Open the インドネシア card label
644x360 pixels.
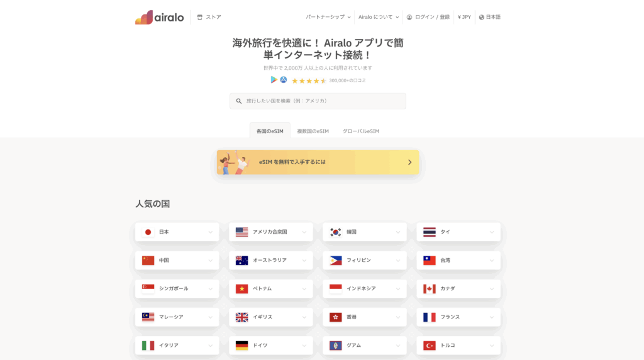tap(361, 288)
